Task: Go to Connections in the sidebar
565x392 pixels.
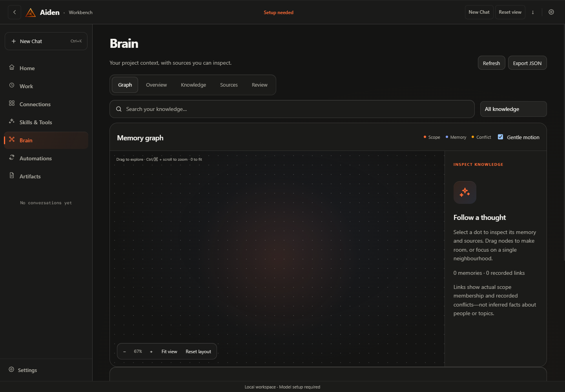Action: [x=46, y=104]
